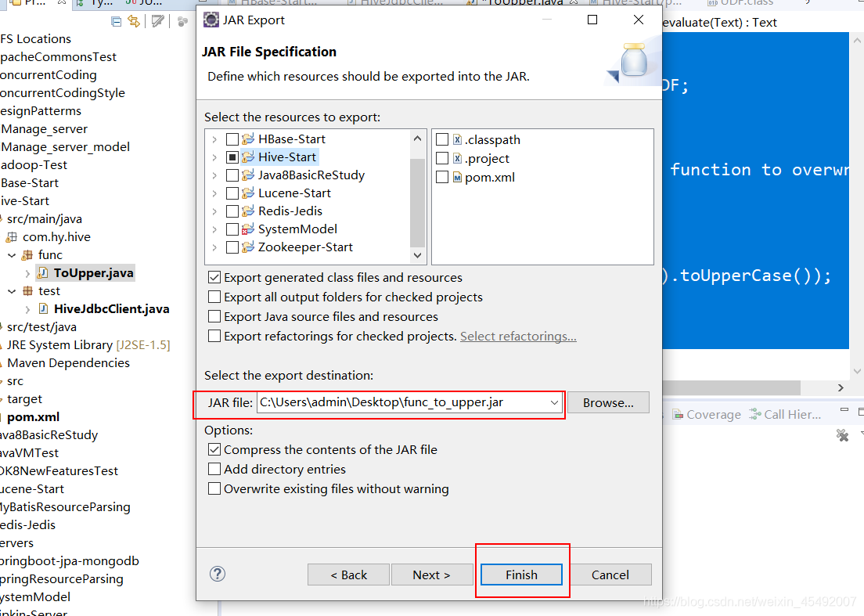This screenshot has width=864, height=616.
Task: Click the Cancel button
Action: point(610,575)
